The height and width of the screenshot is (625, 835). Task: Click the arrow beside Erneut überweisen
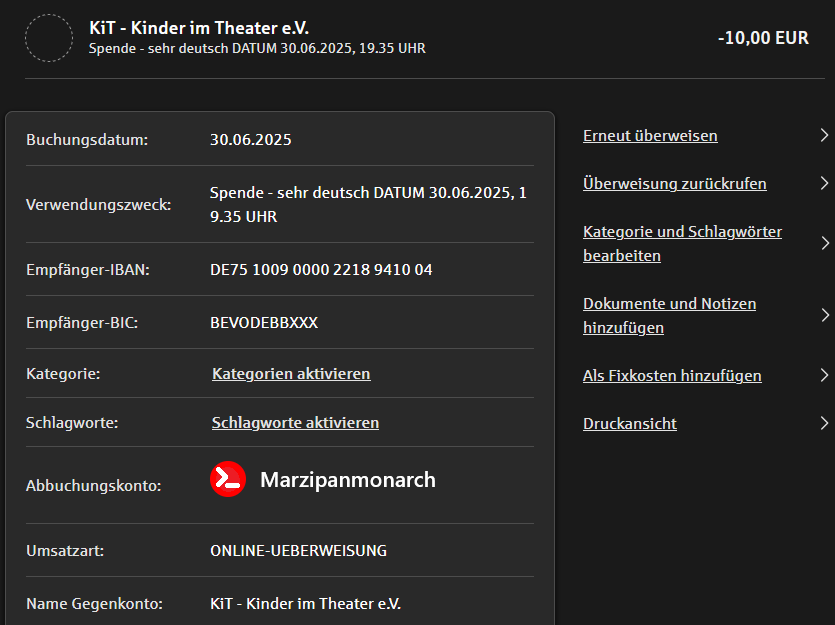click(x=824, y=136)
